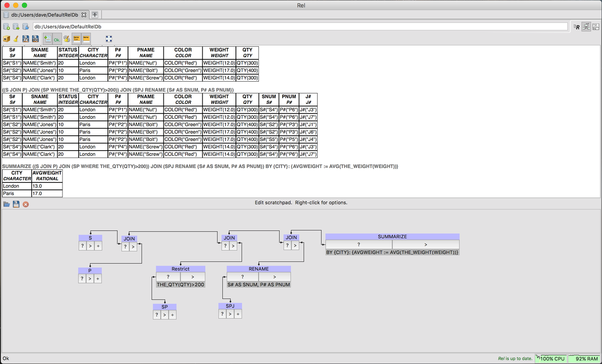
Task: Click the blue floppy disk save icon
Action: (16, 204)
